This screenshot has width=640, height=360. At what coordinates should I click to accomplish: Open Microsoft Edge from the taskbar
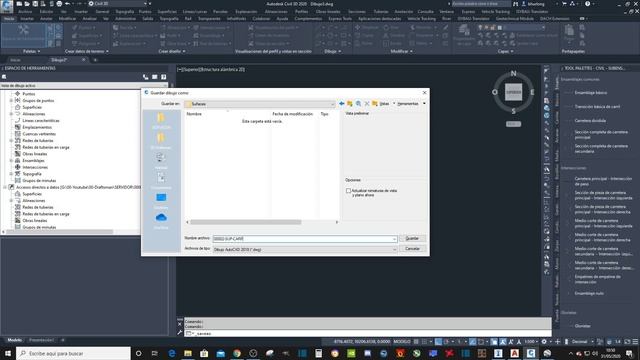171,353
